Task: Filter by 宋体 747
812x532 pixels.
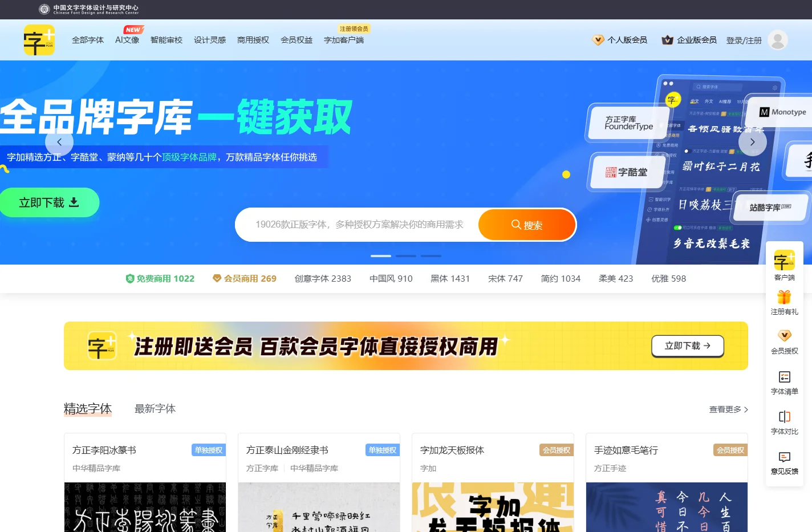Action: point(505,279)
